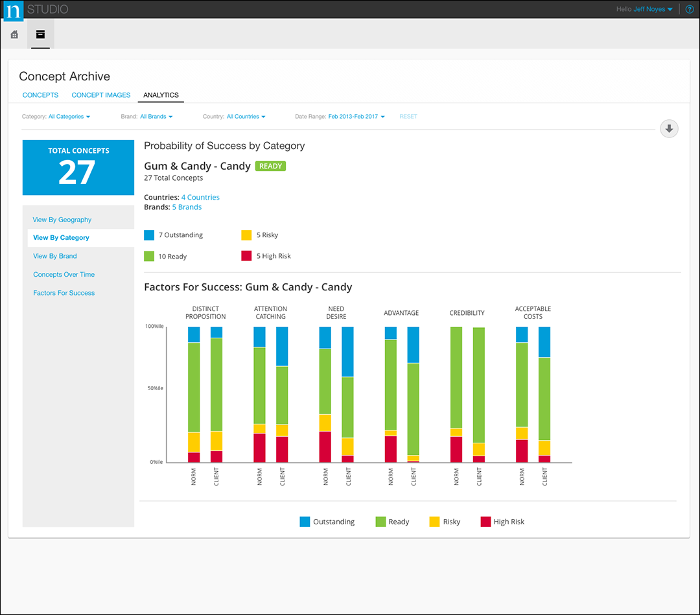
Task: Click the ACCEPTABLE COSTS chart label
Action: (533, 312)
